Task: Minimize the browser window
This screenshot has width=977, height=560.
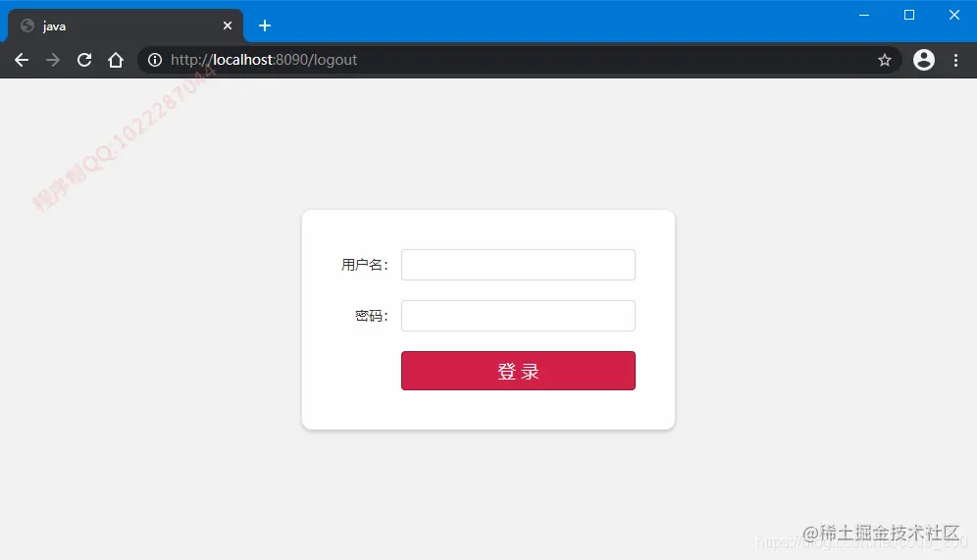Action: [x=863, y=15]
